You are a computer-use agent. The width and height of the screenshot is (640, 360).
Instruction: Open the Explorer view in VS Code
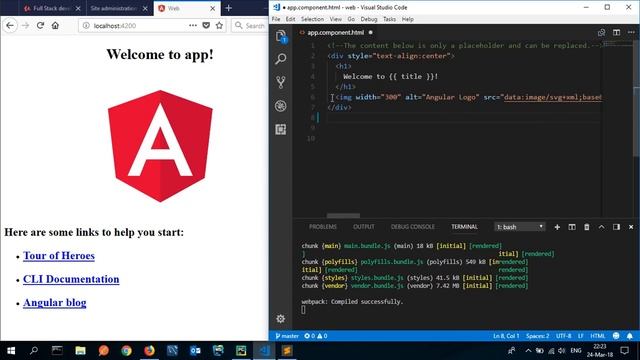click(281, 36)
